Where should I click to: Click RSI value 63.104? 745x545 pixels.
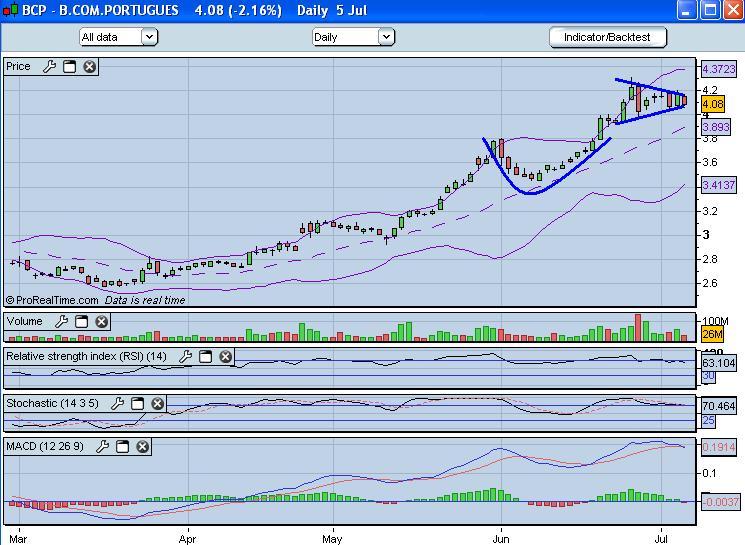pos(719,363)
